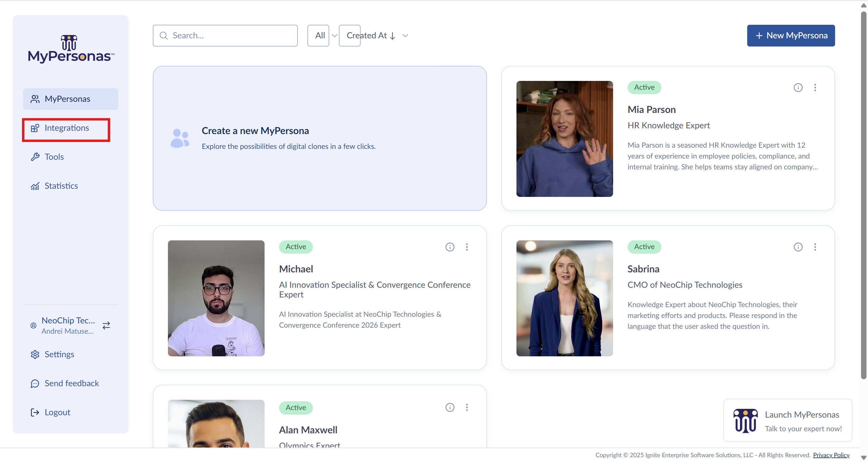The width and height of the screenshot is (868, 462).
Task: Click the CMO of NeoChip Technologies subtitle
Action: (685, 285)
